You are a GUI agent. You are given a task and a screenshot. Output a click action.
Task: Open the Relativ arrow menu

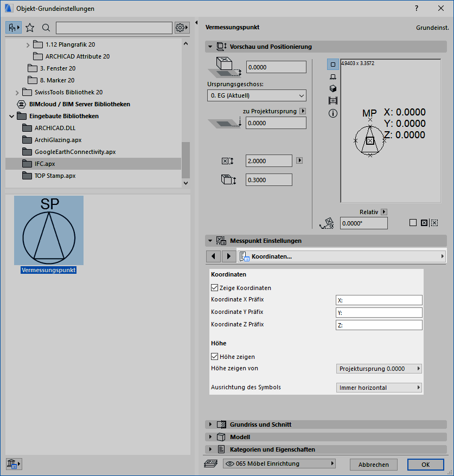pyautogui.click(x=384, y=212)
